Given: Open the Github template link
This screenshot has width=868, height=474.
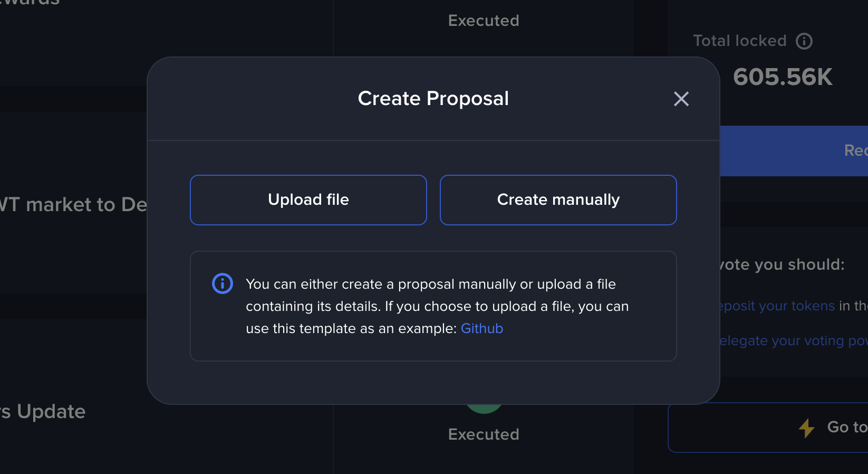Looking at the screenshot, I should [482, 328].
